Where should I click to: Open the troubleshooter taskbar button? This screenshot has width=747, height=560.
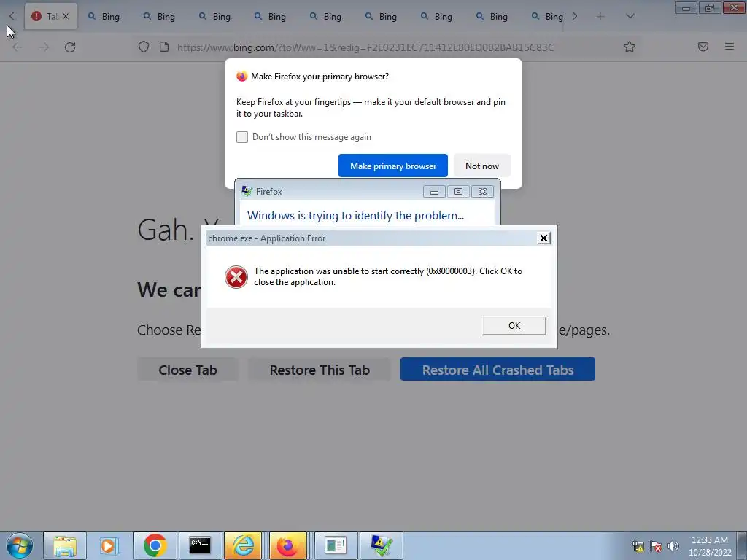pos(381,545)
